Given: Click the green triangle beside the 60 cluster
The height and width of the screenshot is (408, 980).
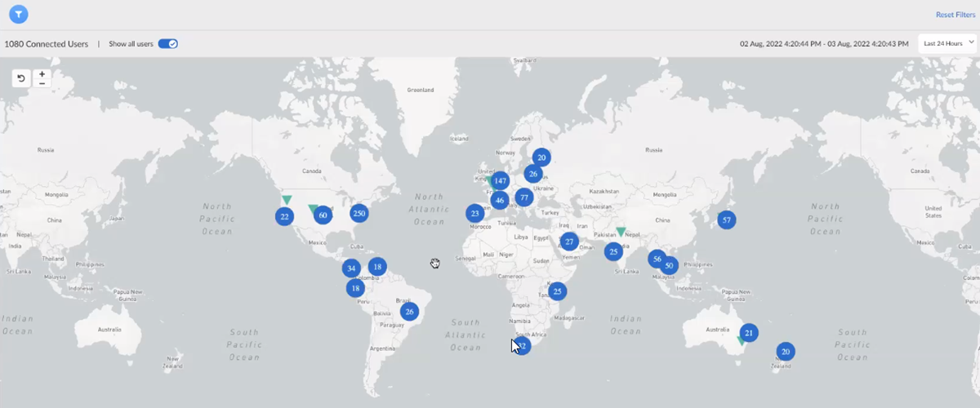Looking at the screenshot, I should point(313,210).
